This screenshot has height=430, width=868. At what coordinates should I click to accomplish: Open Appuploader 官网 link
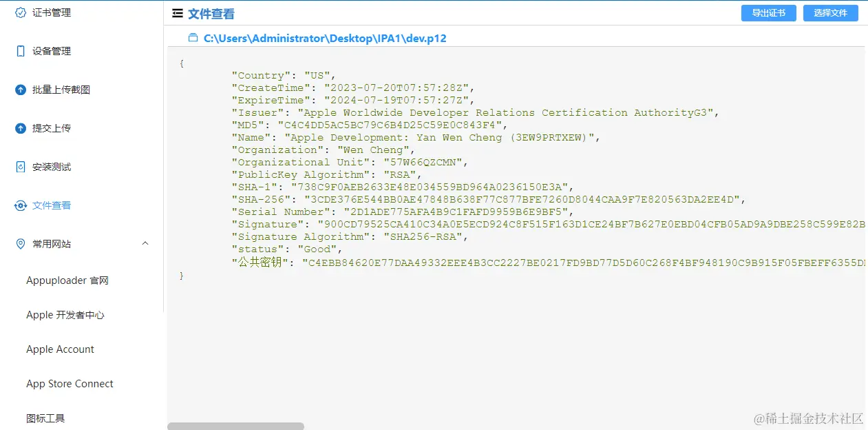67,280
